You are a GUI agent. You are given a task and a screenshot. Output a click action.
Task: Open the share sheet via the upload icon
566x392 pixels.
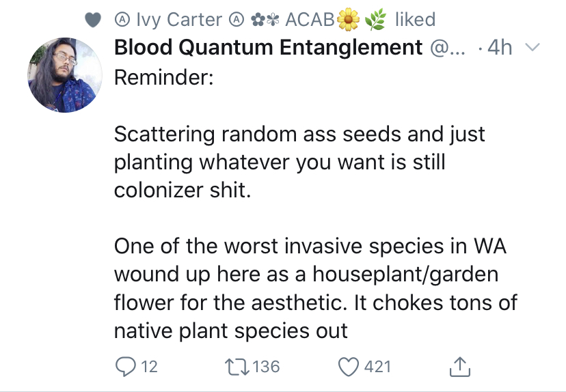coord(460,367)
